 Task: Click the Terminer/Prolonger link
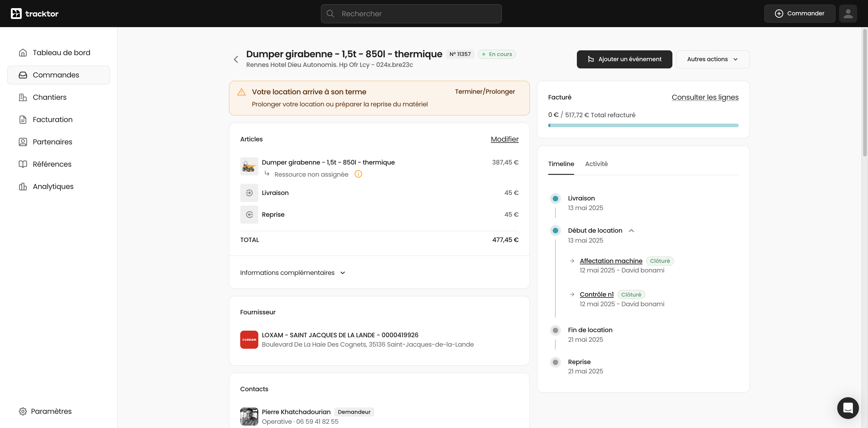[x=485, y=92]
